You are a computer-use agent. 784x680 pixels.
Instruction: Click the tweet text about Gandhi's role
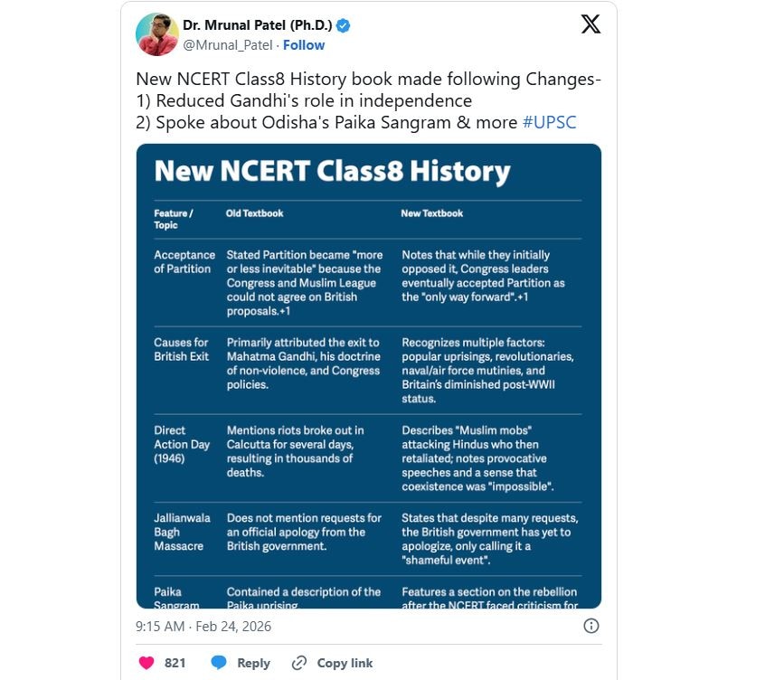304,101
